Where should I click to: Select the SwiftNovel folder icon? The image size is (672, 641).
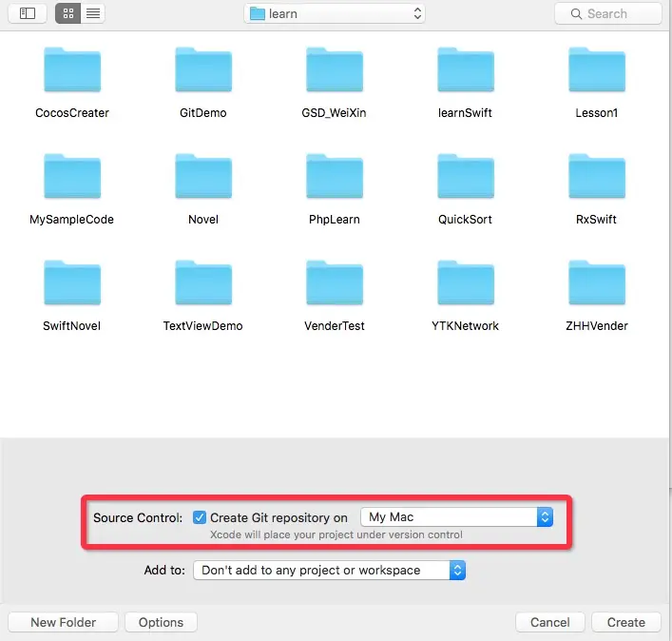click(x=72, y=283)
